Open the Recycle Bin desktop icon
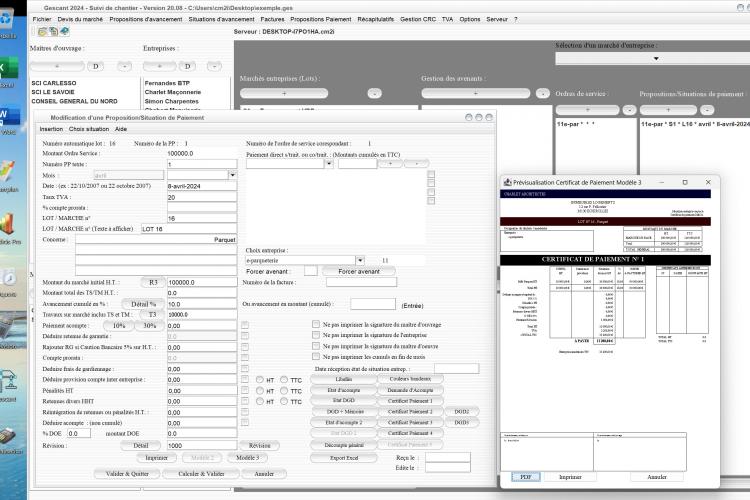Image resolution: width=750 pixels, height=500 pixels. [7, 22]
